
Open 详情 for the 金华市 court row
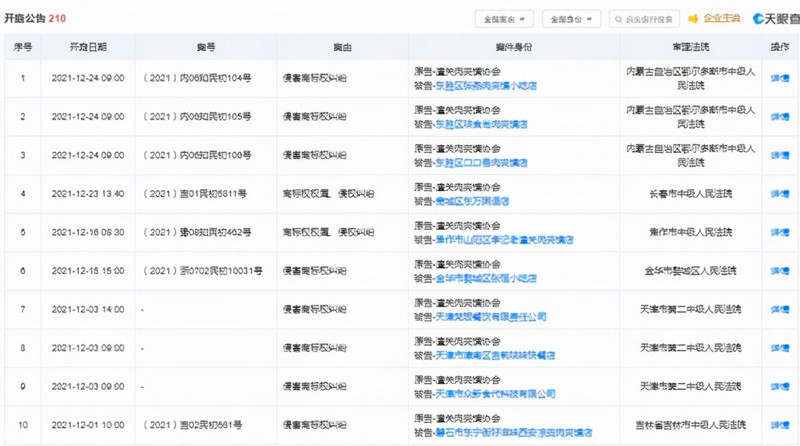[x=780, y=271]
